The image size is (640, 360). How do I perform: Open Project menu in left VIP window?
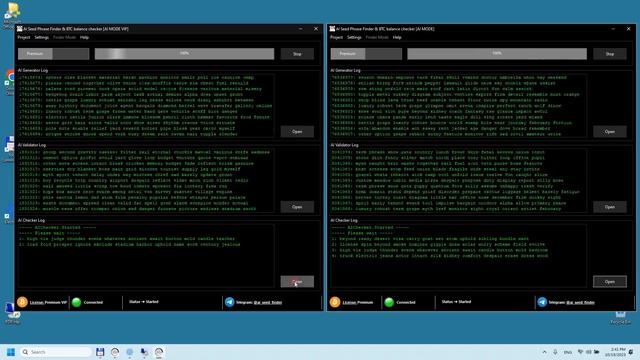[24, 37]
